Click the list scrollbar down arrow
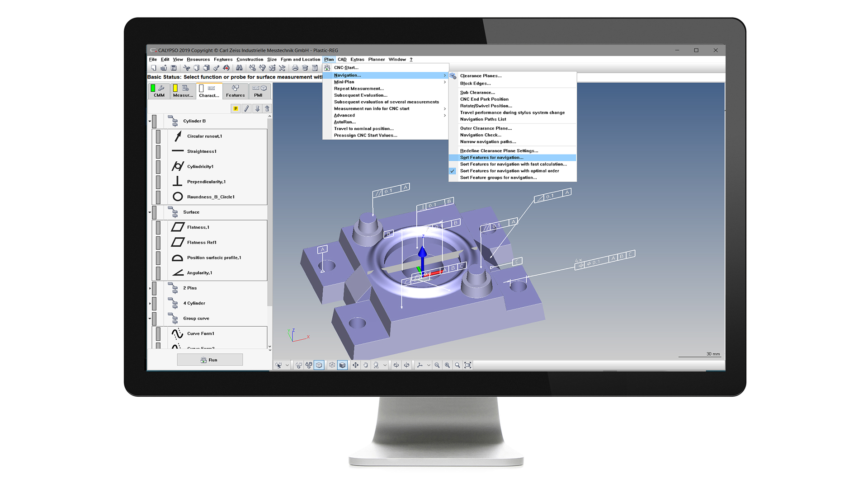Viewport: 868px width, 488px height. coord(269,347)
